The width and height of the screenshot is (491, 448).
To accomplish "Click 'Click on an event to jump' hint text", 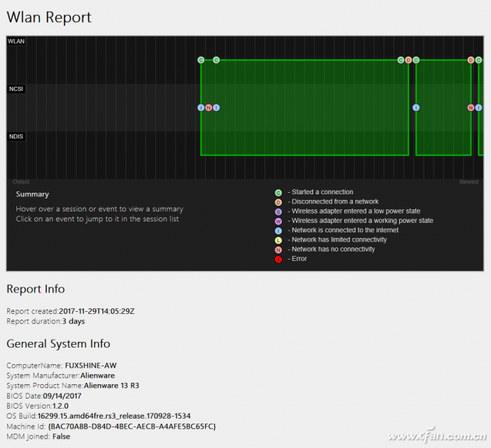I will (97, 219).
